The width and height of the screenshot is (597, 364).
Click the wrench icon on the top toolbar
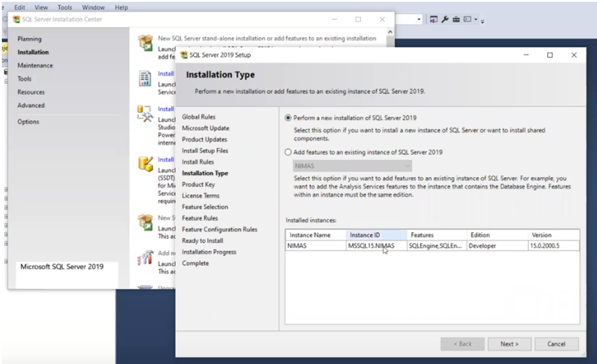tap(445, 18)
